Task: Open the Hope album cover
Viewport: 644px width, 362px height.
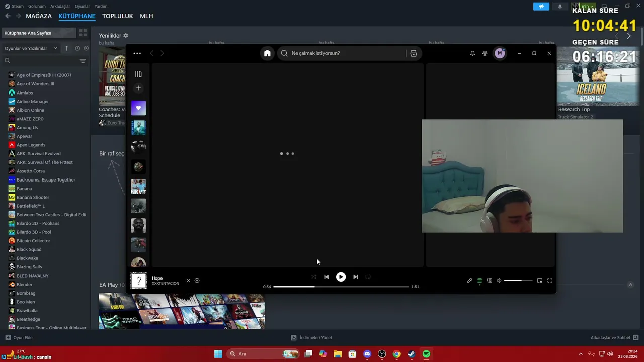Action: point(138,281)
